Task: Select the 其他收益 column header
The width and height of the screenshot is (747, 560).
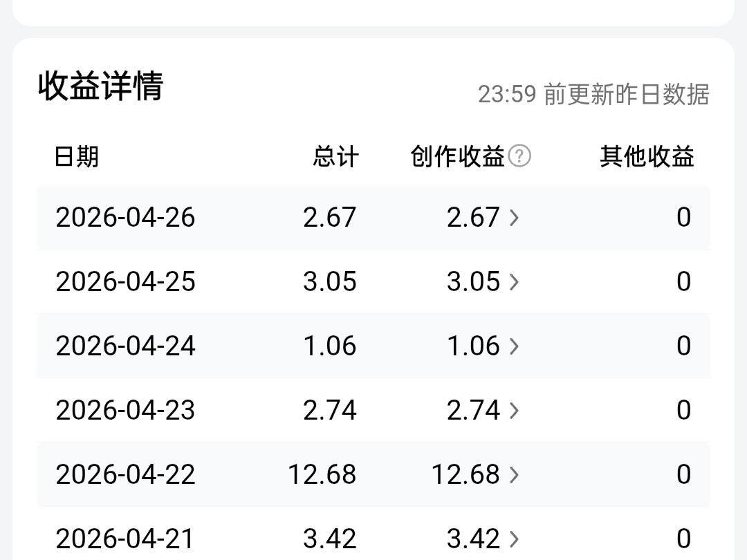Action: point(647,157)
